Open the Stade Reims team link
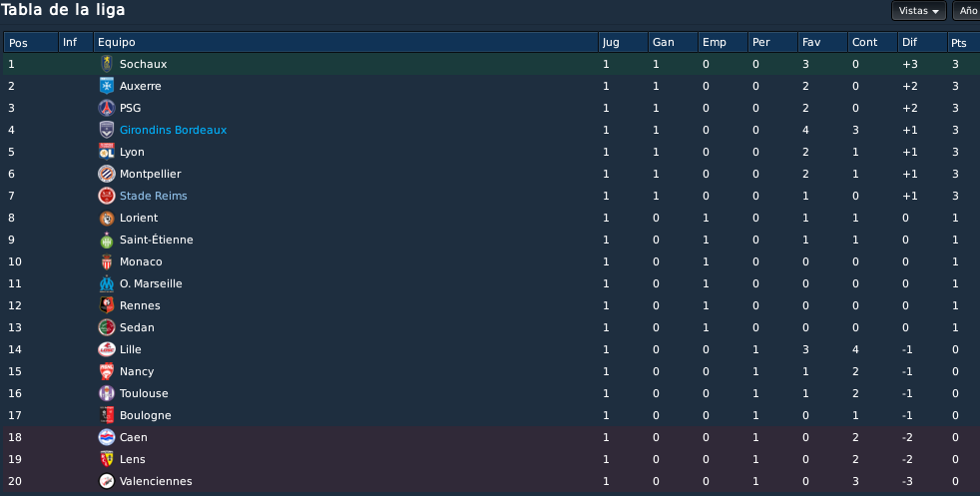Screen dimensions: 980x496 [x=153, y=196]
